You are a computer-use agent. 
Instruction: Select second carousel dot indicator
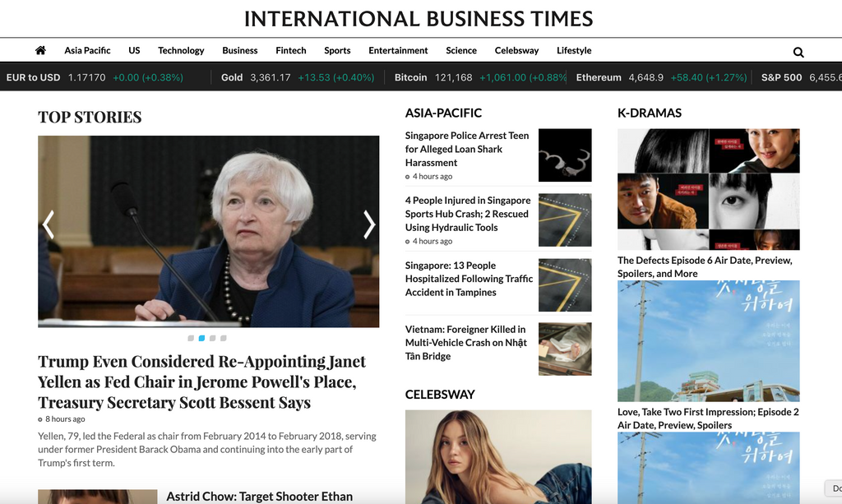[202, 338]
